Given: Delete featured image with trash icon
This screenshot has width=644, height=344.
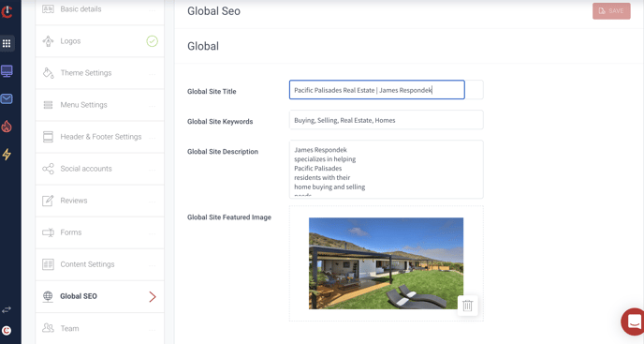Looking at the screenshot, I should (467, 306).
